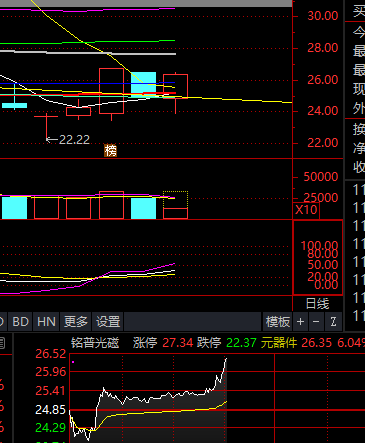Screen dimensions: 365x443
Task: Click the Z icon beside zoom buttons
Action: click(x=333, y=322)
